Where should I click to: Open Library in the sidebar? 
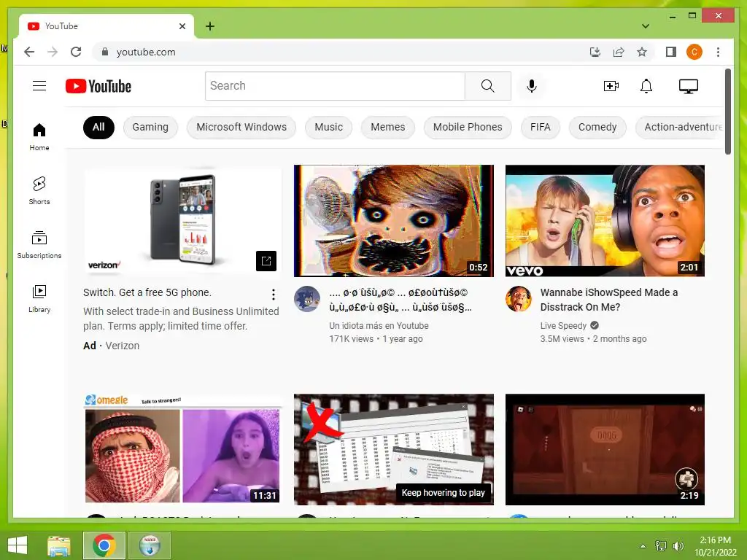(39, 298)
